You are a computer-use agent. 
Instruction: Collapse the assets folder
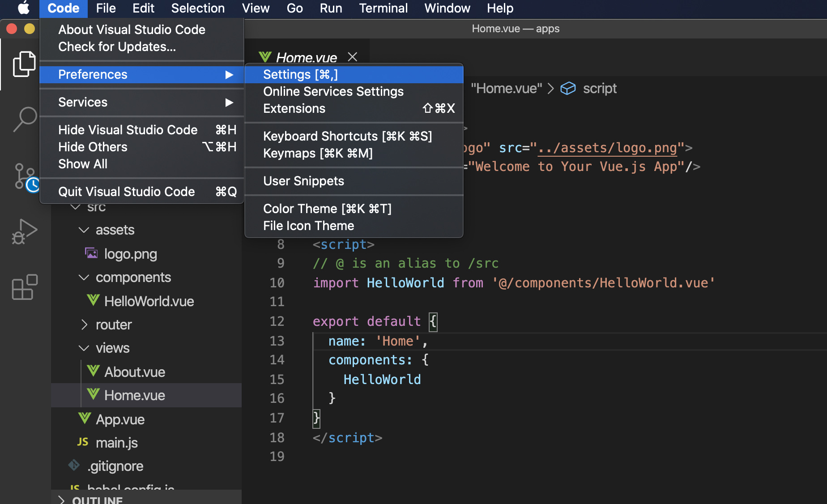pos(84,230)
